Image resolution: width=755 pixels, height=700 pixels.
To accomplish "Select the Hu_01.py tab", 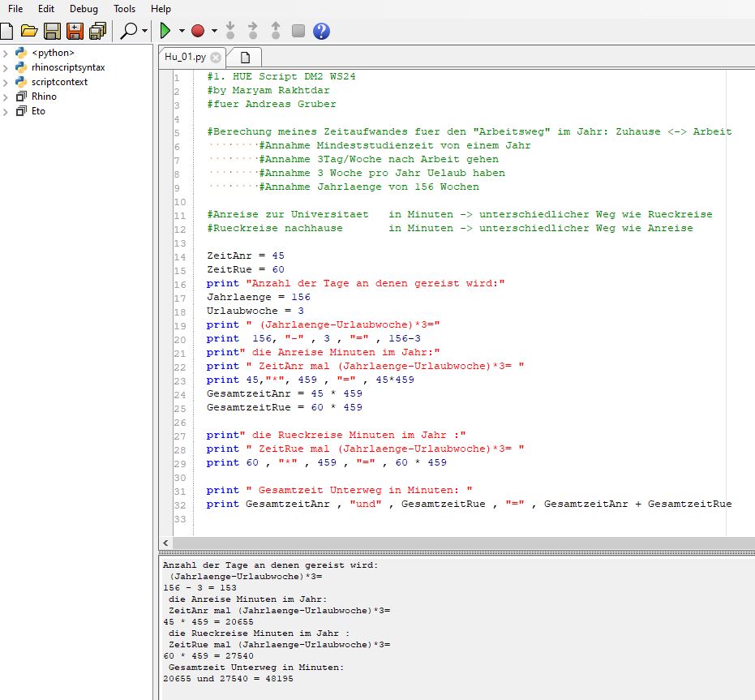I will click(185, 57).
